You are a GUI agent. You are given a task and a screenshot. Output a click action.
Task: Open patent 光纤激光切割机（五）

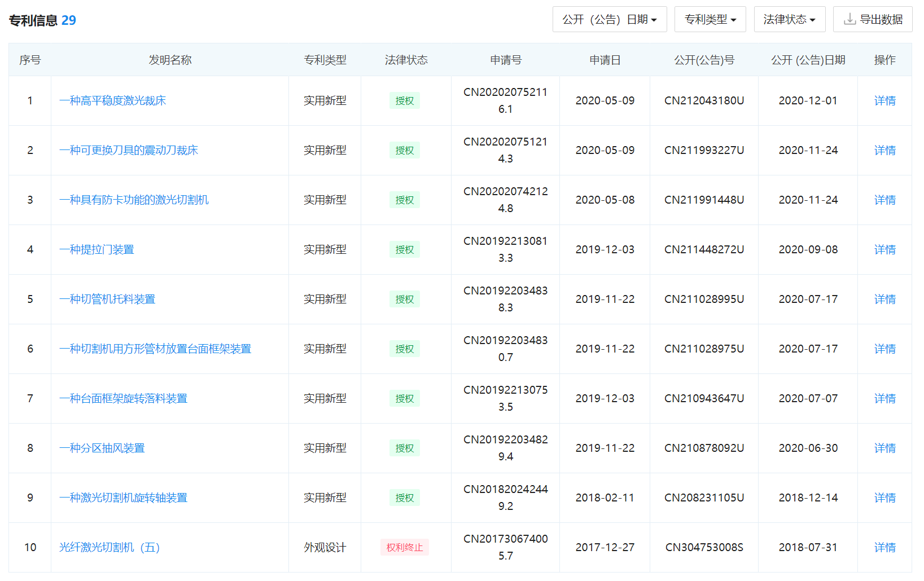110,548
